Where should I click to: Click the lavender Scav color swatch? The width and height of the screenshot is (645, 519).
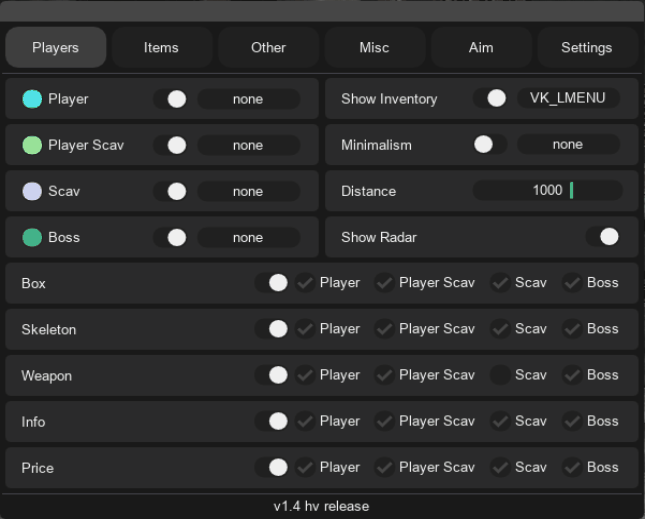[32, 191]
